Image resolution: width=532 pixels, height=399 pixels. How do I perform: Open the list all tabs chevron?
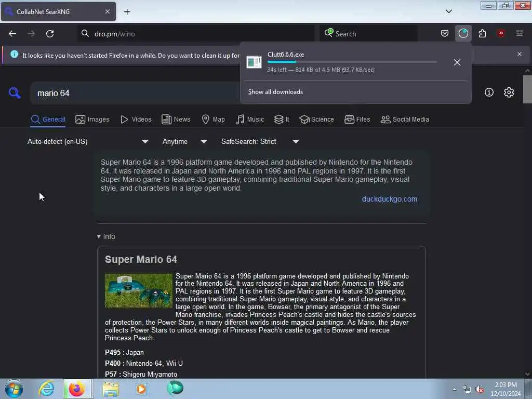pos(448,11)
